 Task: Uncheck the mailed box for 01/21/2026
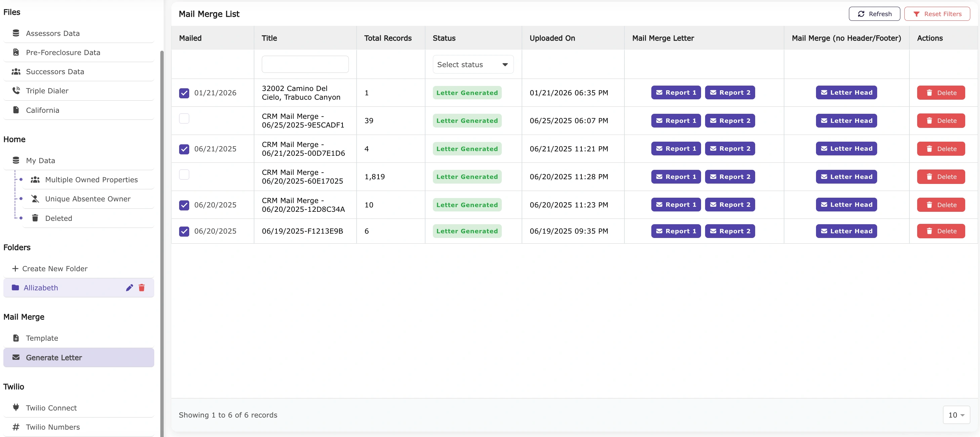pos(184,93)
